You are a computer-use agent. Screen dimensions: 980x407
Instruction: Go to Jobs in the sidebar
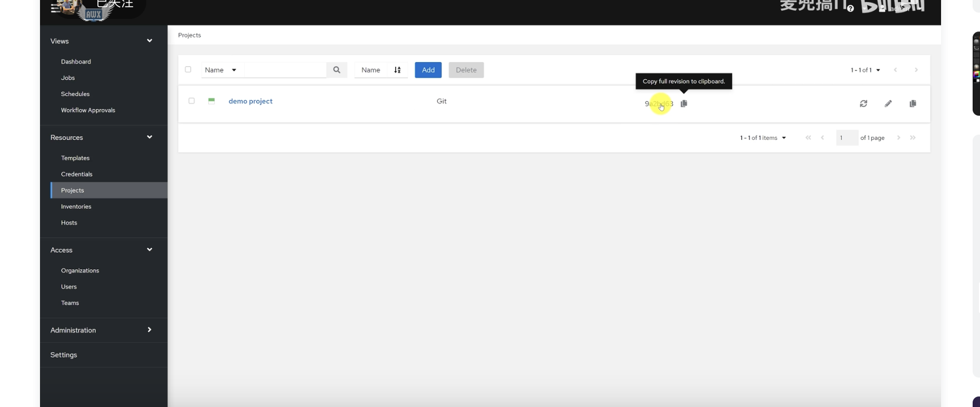pyautogui.click(x=68, y=78)
